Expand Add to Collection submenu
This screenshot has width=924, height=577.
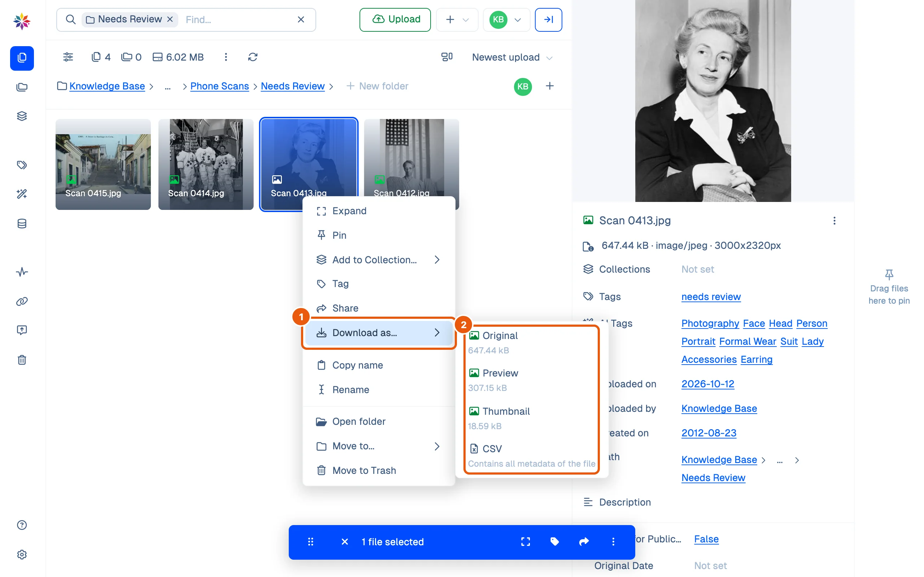pyautogui.click(x=378, y=260)
